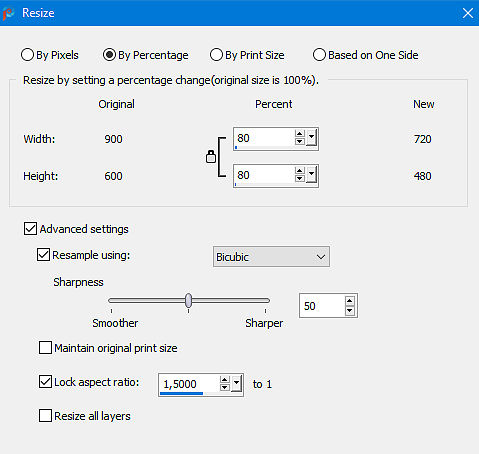Increase Height percent with up arrow

point(299,171)
